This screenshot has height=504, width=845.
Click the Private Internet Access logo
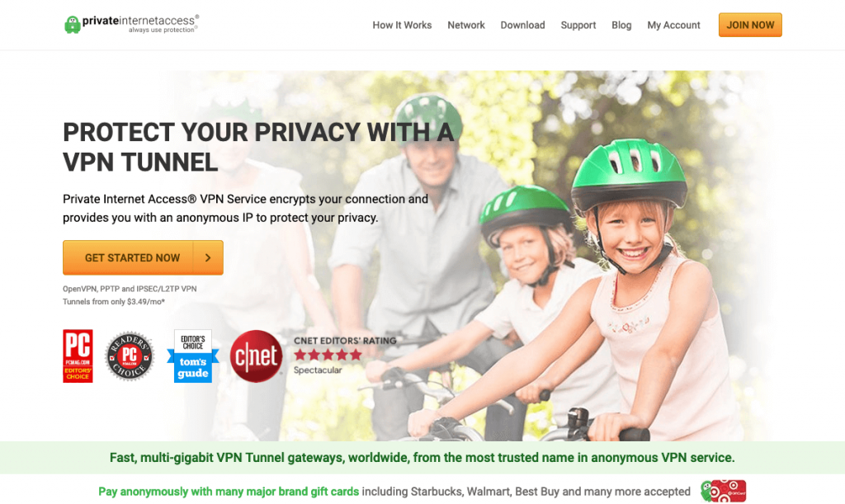point(131,24)
